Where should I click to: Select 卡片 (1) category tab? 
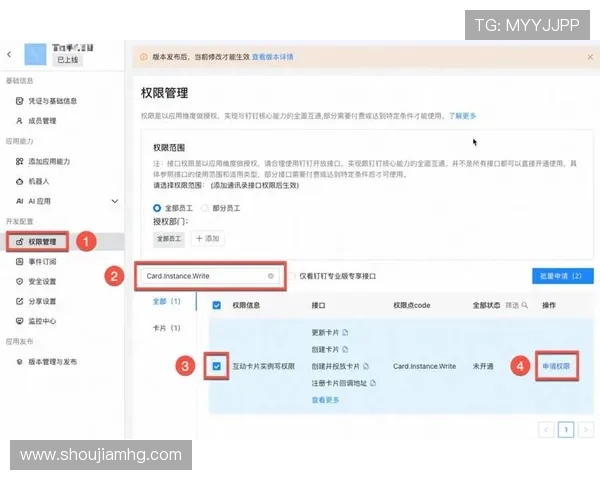coord(166,328)
